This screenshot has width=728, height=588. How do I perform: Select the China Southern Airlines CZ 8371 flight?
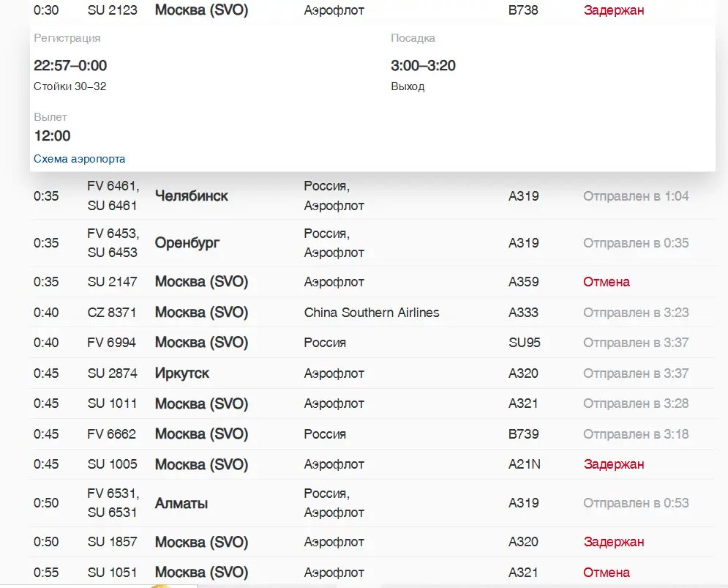(x=372, y=313)
